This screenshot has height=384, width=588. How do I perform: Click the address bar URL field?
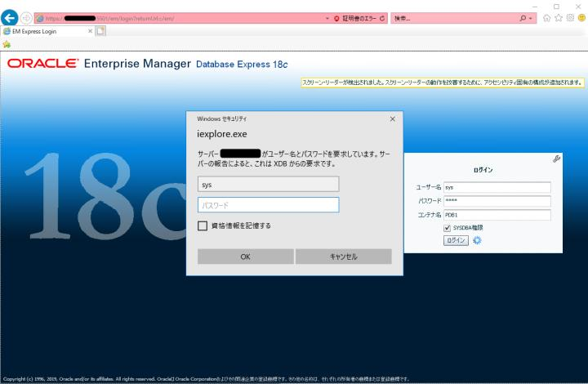(180, 18)
